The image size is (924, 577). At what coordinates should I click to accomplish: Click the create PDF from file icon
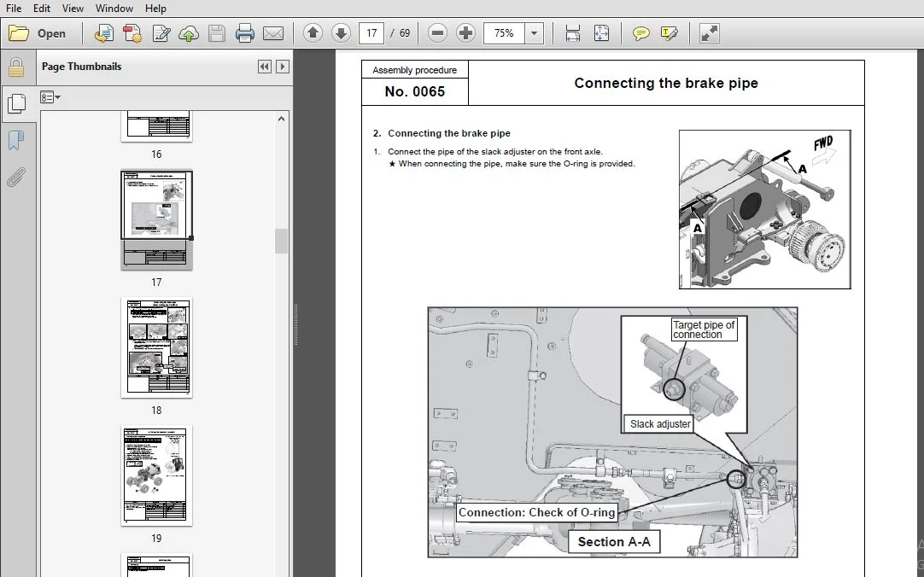(104, 33)
